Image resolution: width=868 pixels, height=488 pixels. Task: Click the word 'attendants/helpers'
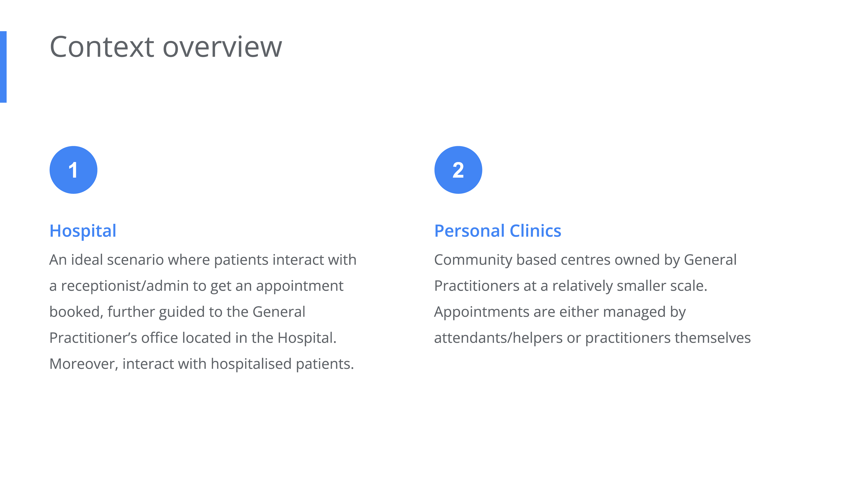click(x=498, y=338)
